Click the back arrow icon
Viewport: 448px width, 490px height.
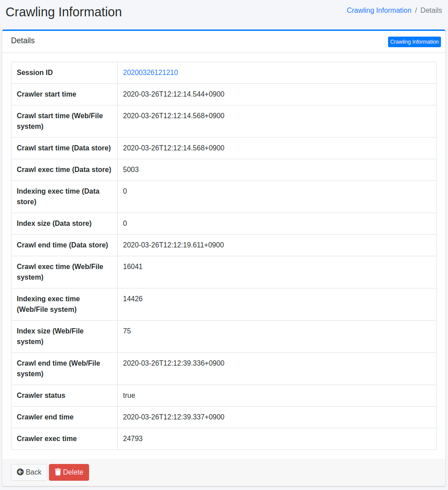click(20, 472)
